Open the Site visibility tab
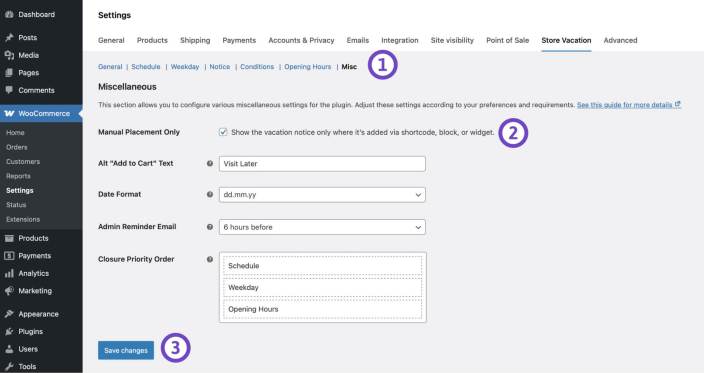This screenshot has width=704, height=373. click(x=452, y=40)
